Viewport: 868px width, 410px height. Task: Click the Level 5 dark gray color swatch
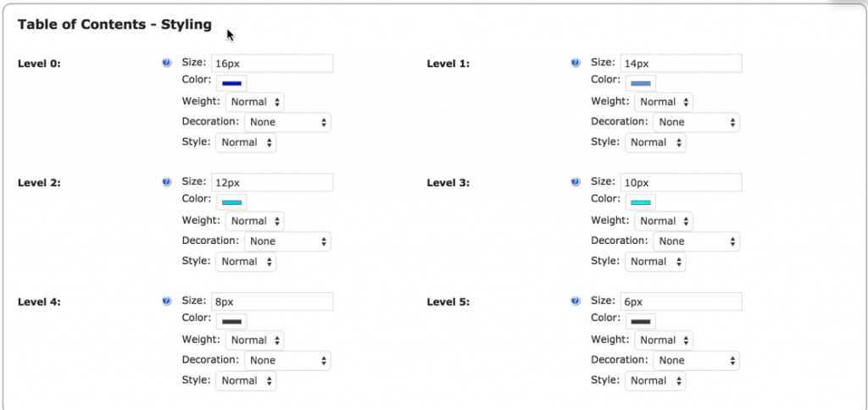coord(641,322)
